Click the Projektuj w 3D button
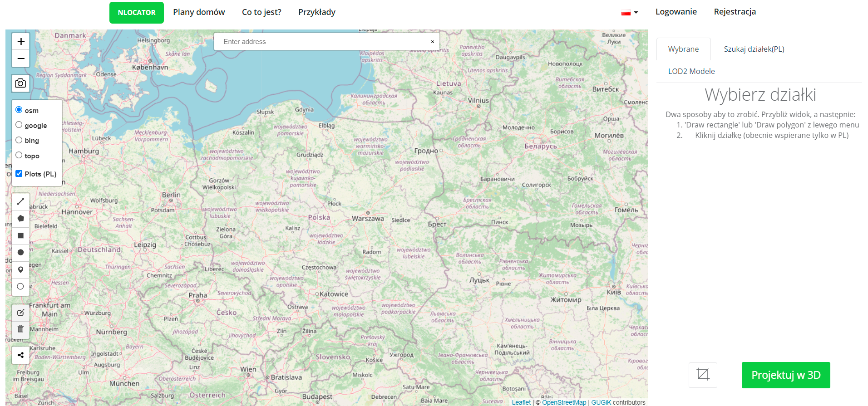The height and width of the screenshot is (406, 868). point(785,375)
